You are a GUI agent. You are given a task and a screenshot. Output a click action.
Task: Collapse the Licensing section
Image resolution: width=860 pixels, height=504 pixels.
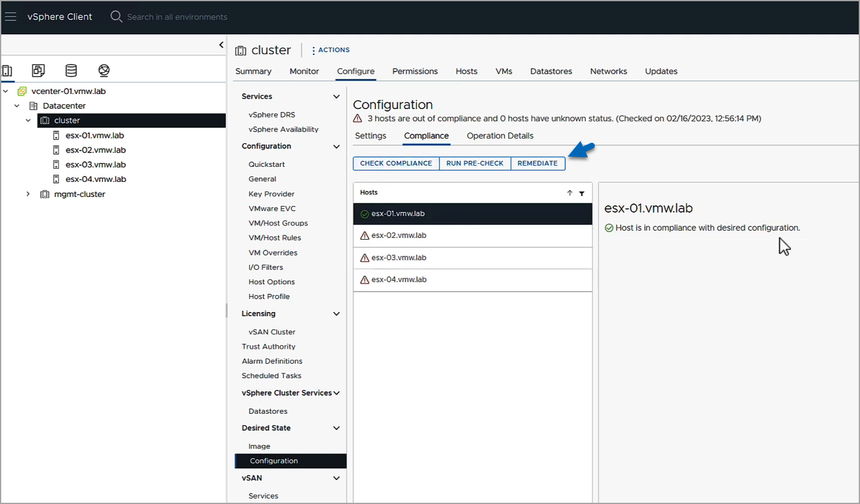point(336,314)
